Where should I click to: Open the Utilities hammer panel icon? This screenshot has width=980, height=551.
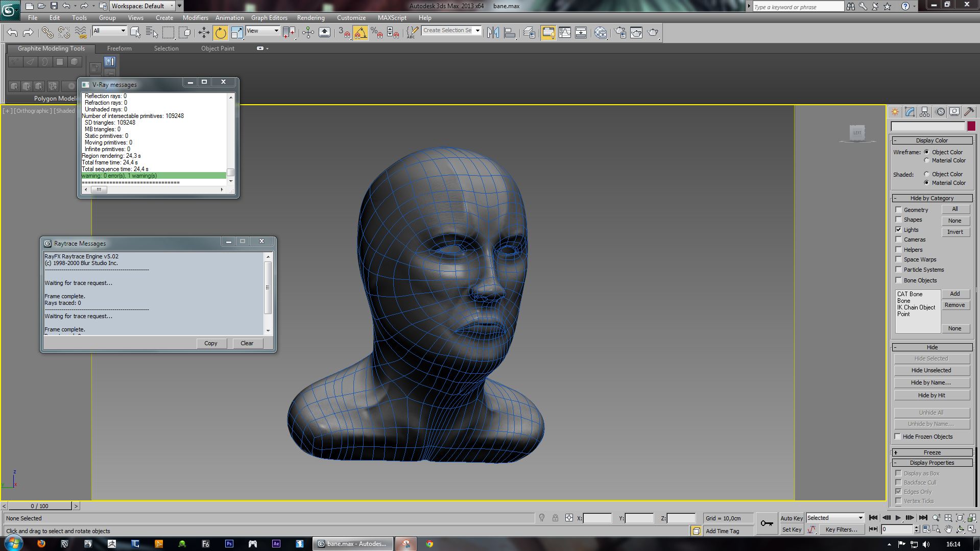(969, 112)
